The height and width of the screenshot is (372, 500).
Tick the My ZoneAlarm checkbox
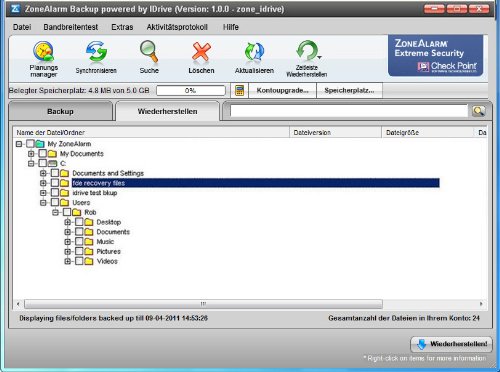pos(30,144)
